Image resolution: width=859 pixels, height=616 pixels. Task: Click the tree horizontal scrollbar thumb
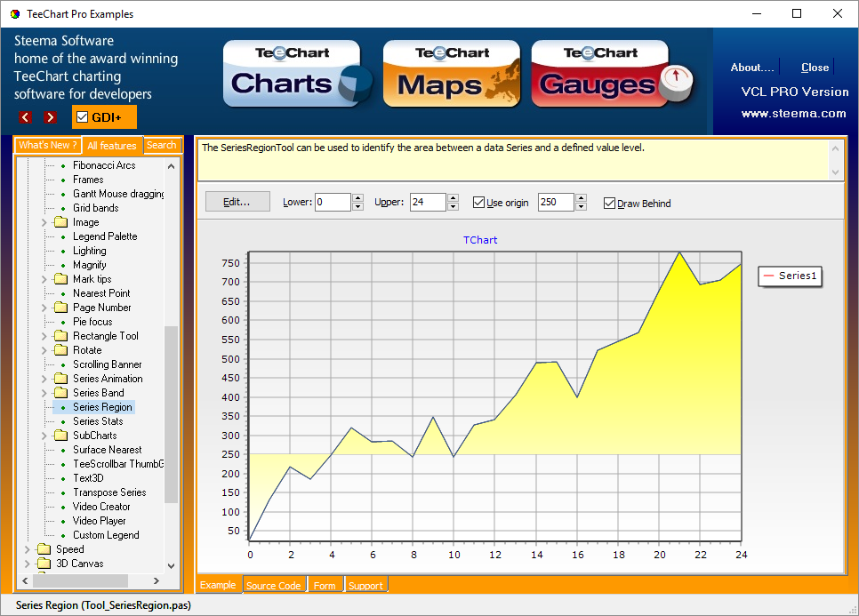[82, 580]
